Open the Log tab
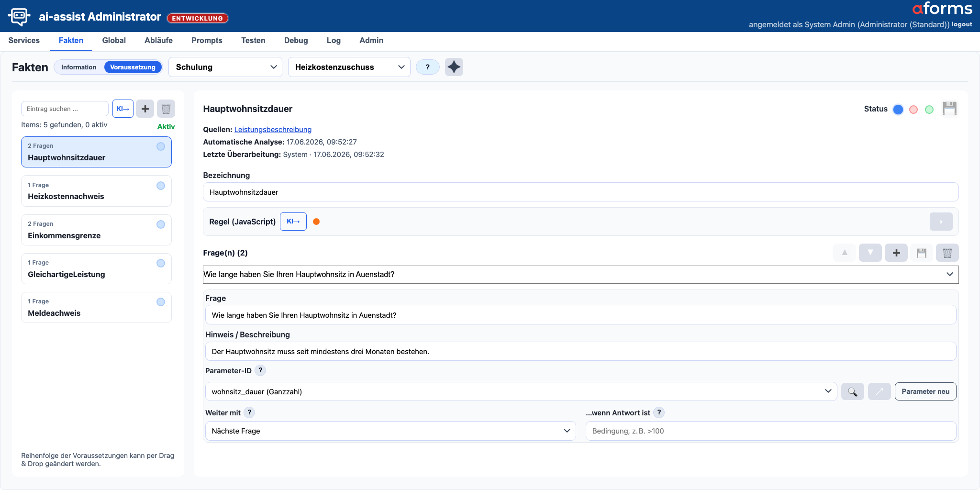This screenshot has width=980, height=490. (334, 41)
